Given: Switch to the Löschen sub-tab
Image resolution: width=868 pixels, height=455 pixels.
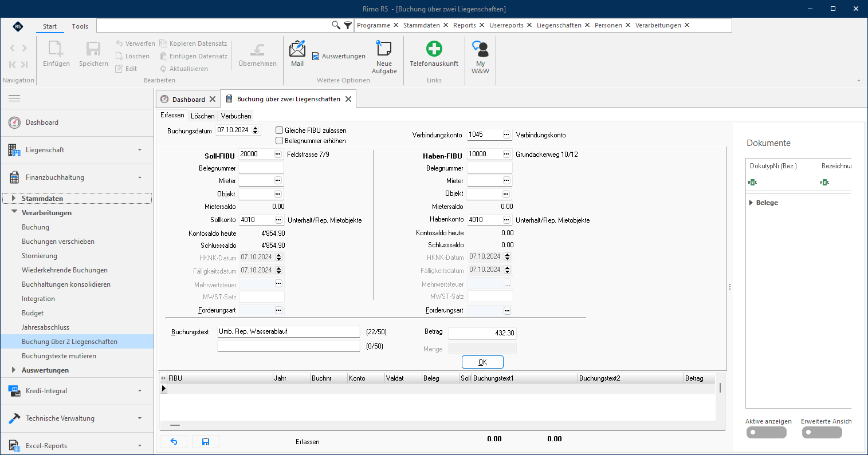Looking at the screenshot, I should pyautogui.click(x=203, y=116).
